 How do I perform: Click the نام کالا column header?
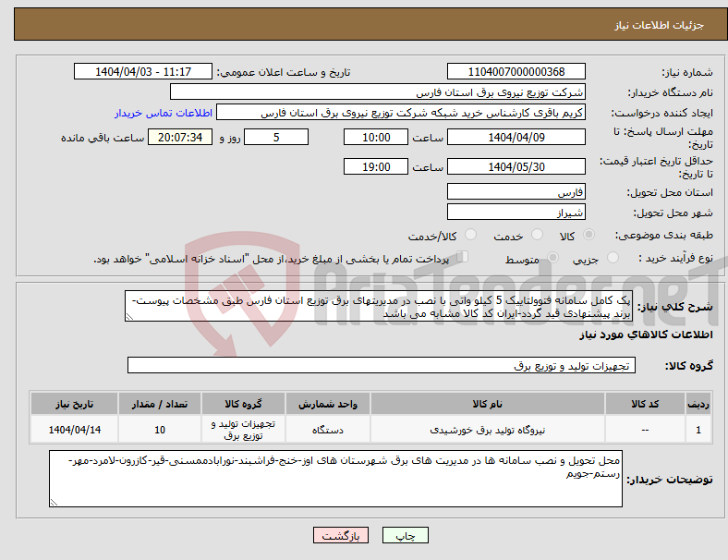(488, 404)
